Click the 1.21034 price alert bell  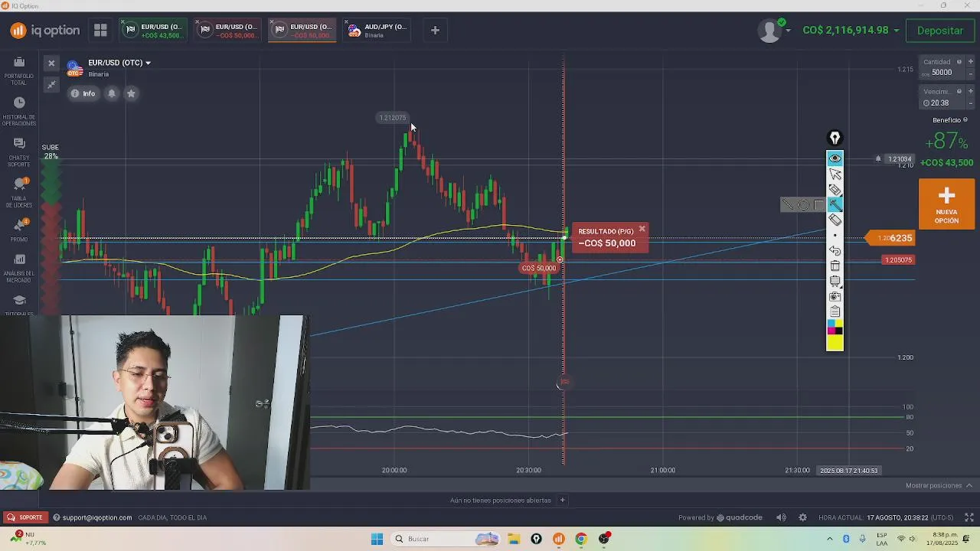tap(878, 159)
